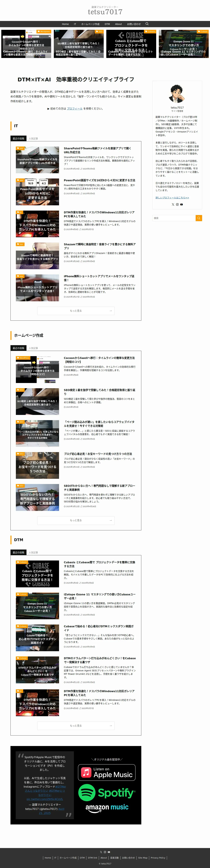
Task: Open the Instagram icon in profile sidebar
Action: [x=177, y=205]
